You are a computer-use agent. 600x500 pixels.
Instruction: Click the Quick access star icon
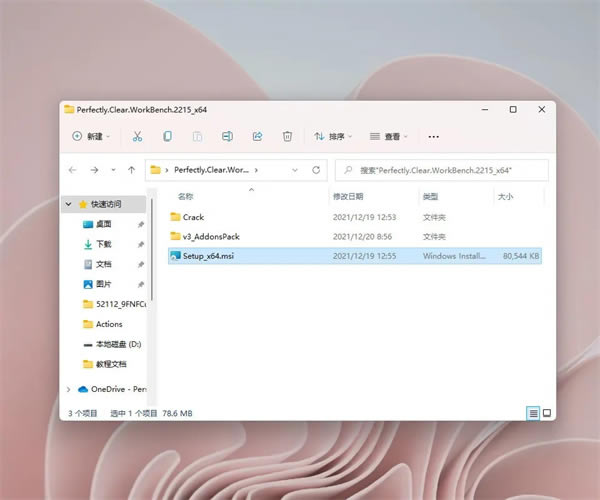(x=83, y=204)
